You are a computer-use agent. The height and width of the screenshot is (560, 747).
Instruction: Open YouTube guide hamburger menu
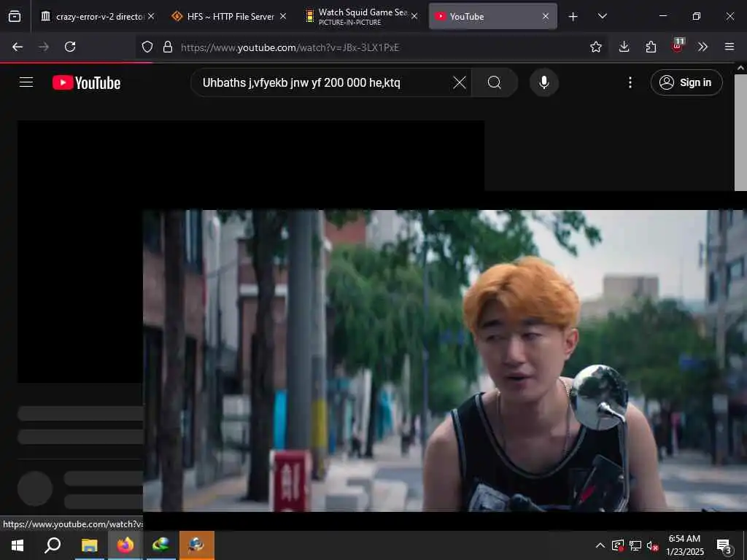tap(26, 82)
